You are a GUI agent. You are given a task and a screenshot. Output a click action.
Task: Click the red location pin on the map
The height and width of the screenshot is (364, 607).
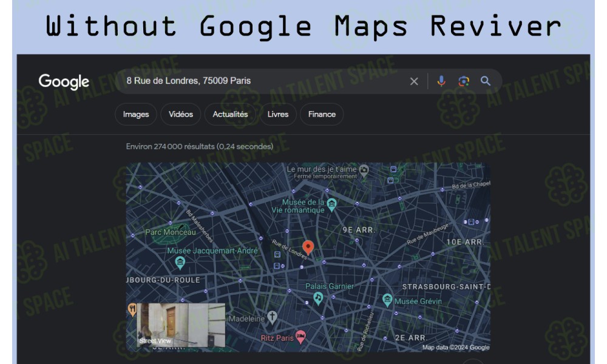coord(308,248)
